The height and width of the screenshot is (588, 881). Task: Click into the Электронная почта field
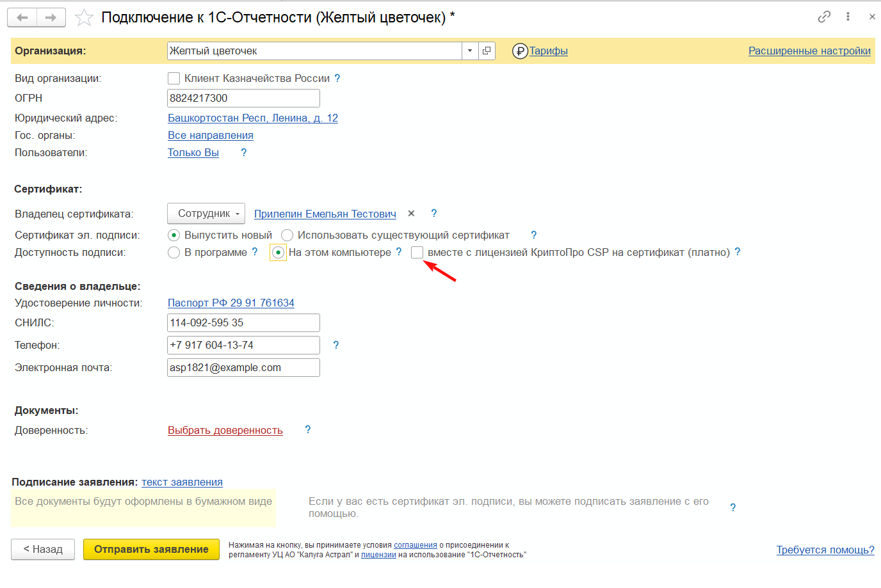click(x=243, y=367)
